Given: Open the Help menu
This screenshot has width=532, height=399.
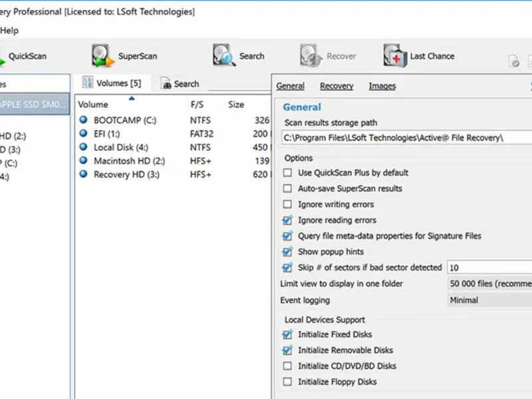Looking at the screenshot, I should pos(9,31).
